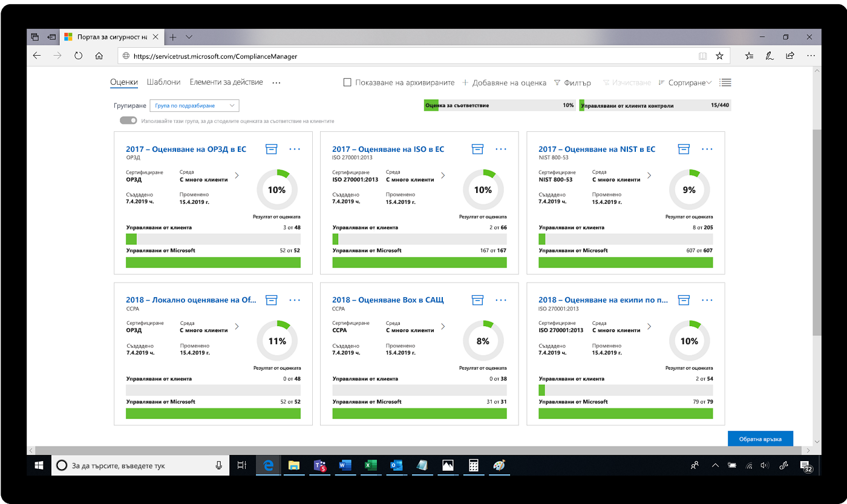The width and height of the screenshot is (847, 504).
Task: Expand environment chevron on ISO в ЕС card
Action: point(443,175)
